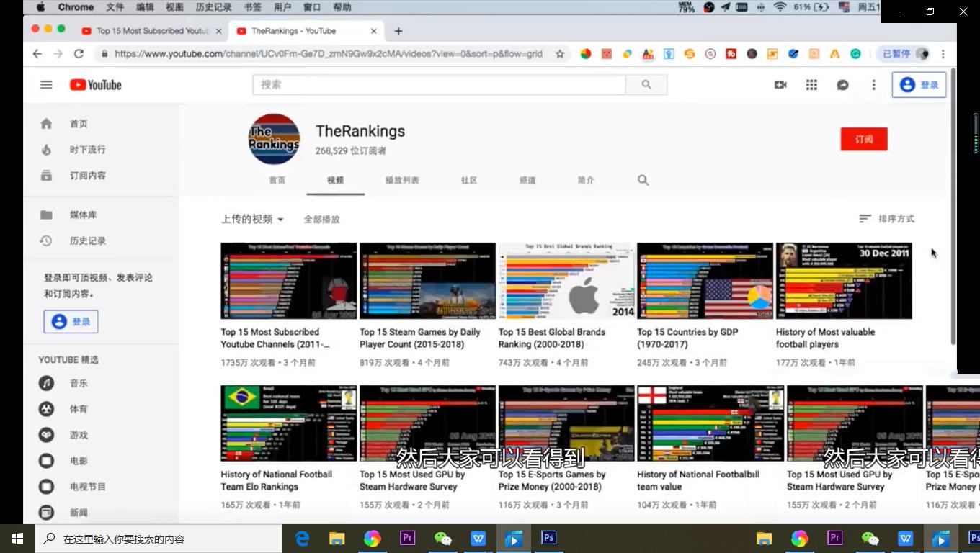Viewport: 980px width, 553px height.
Task: Click the search magnifier button
Action: 646,85
